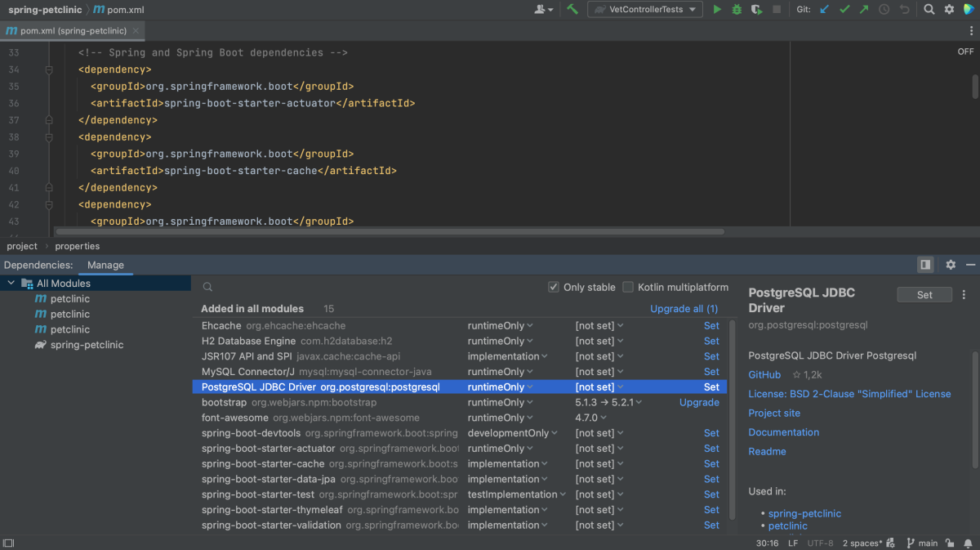Push commits using the Git push arrow
Image resolution: width=980 pixels, height=550 pixels.
point(863,9)
